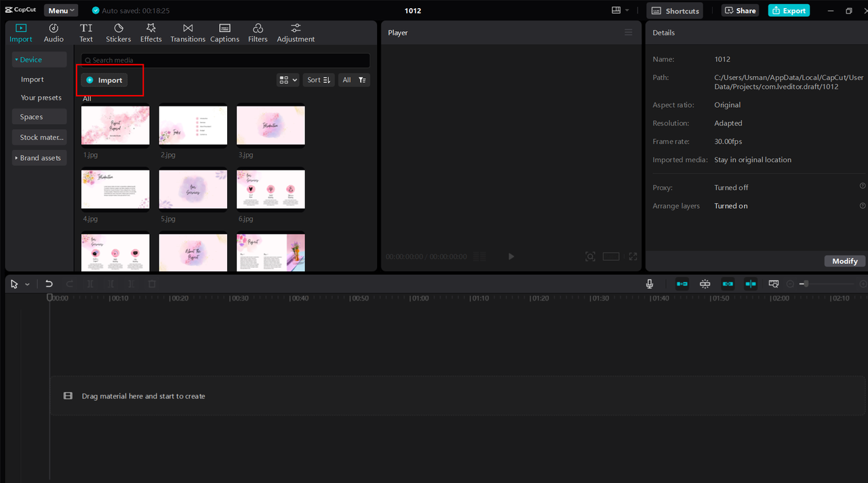Click the Undo icon
The height and width of the screenshot is (483, 868).
coord(49,284)
